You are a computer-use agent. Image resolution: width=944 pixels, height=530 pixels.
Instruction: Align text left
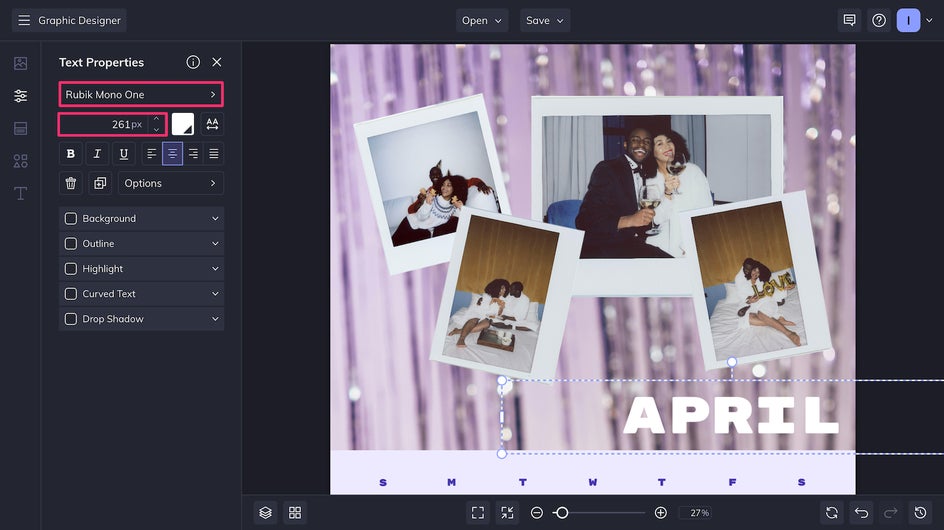(152, 154)
